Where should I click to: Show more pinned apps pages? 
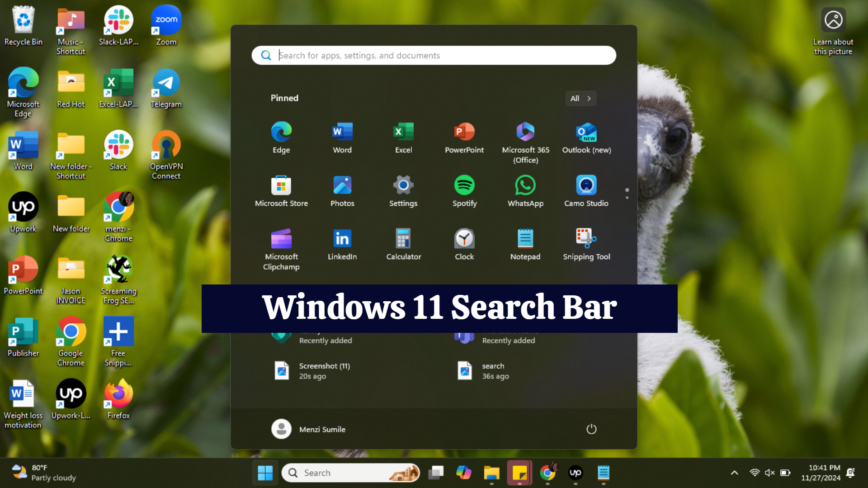click(627, 194)
